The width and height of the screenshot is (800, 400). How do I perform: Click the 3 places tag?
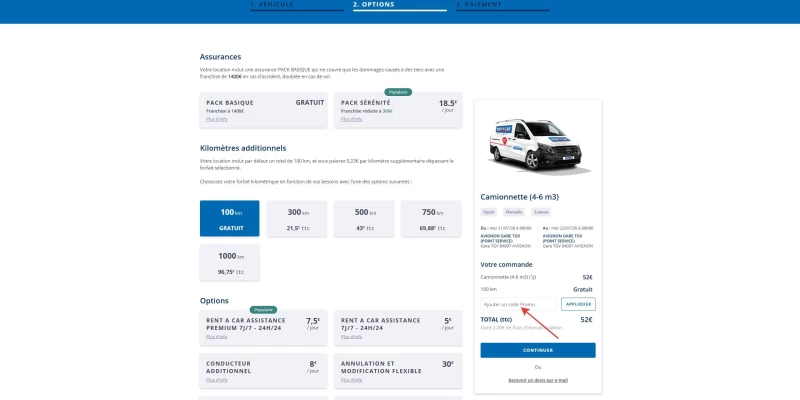(x=540, y=212)
